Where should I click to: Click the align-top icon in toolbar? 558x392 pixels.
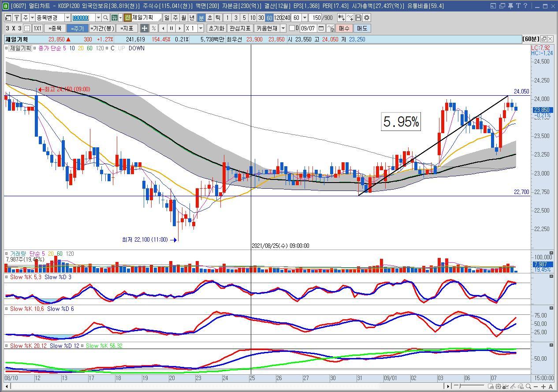coord(17,18)
